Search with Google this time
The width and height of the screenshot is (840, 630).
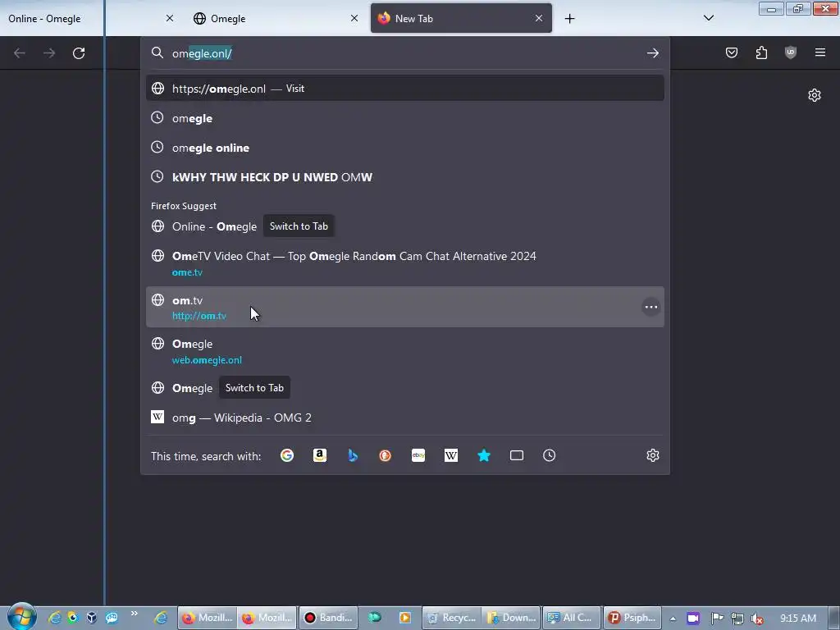(287, 456)
